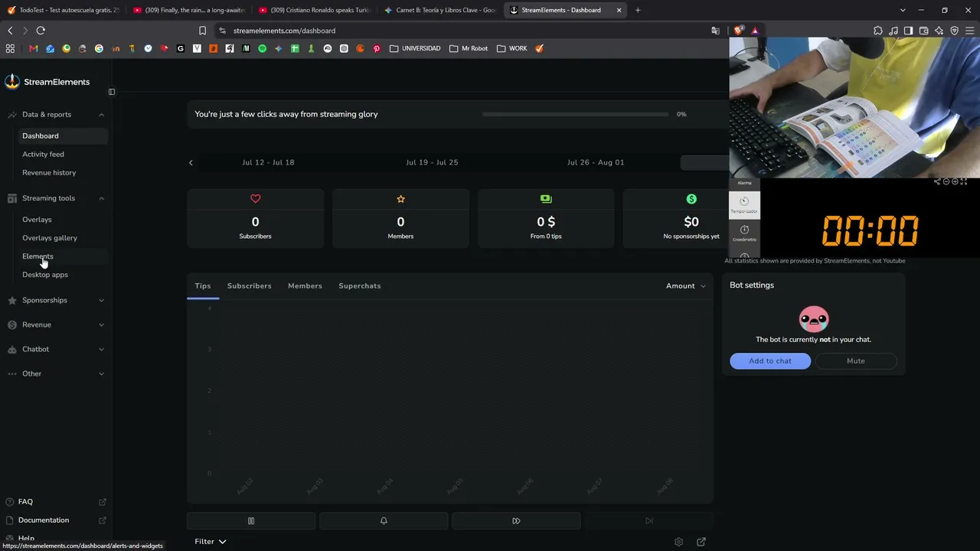Toggle the browser sidebar panel icon

pos(909,31)
